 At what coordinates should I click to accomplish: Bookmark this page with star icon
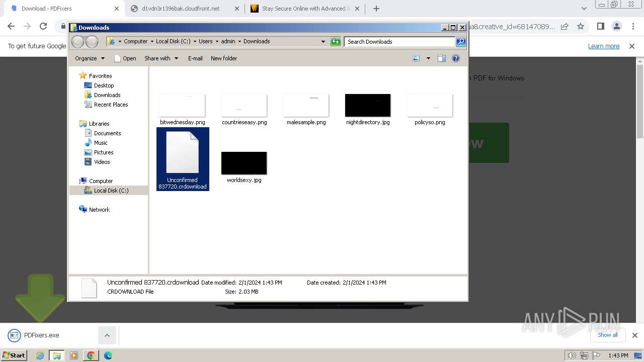pyautogui.click(x=581, y=26)
